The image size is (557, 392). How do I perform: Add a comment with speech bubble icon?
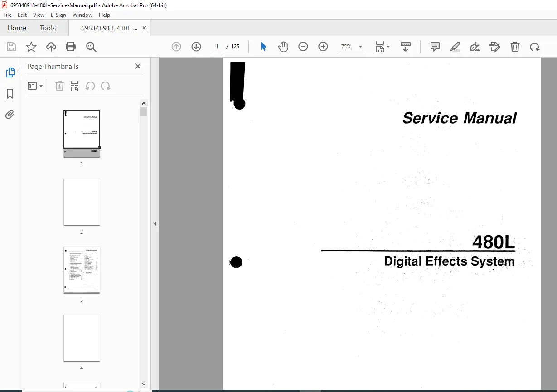click(x=435, y=47)
